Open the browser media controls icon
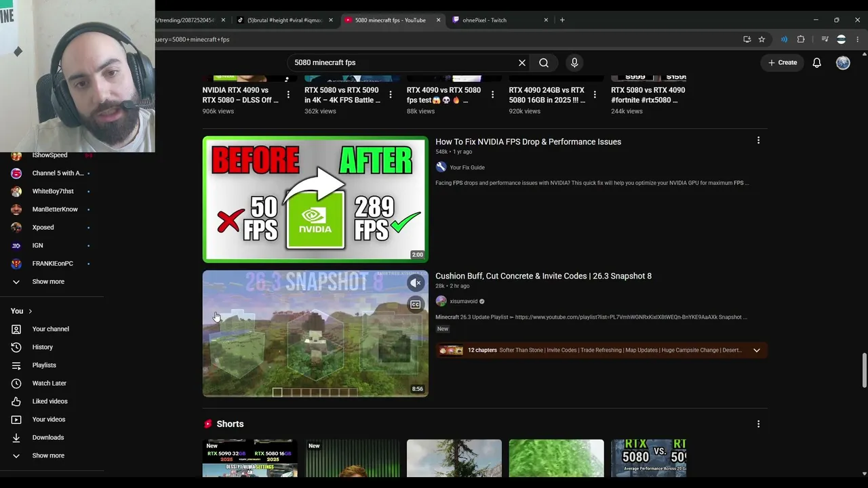Screen dimensions: 868x488 (825, 39)
